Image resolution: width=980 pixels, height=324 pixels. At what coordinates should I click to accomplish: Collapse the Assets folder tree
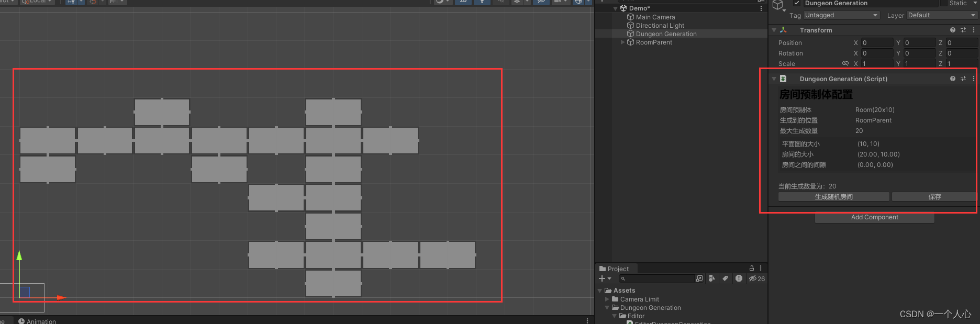click(x=600, y=291)
